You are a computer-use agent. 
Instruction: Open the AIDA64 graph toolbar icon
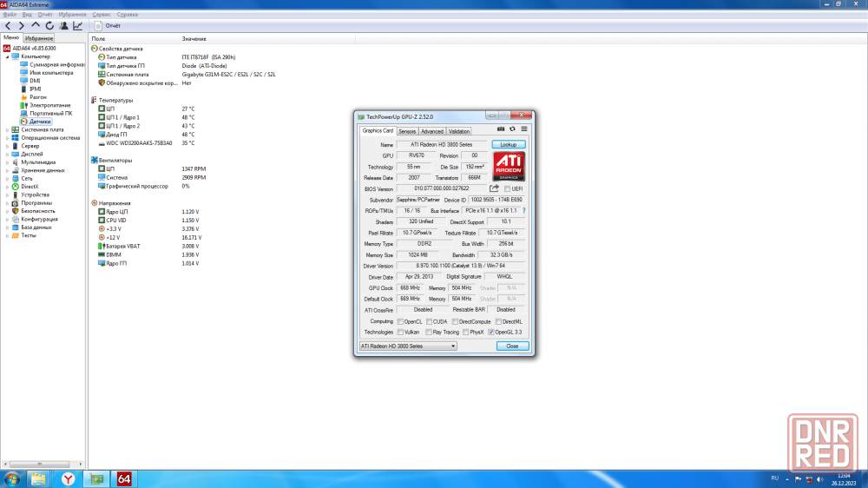(78, 25)
